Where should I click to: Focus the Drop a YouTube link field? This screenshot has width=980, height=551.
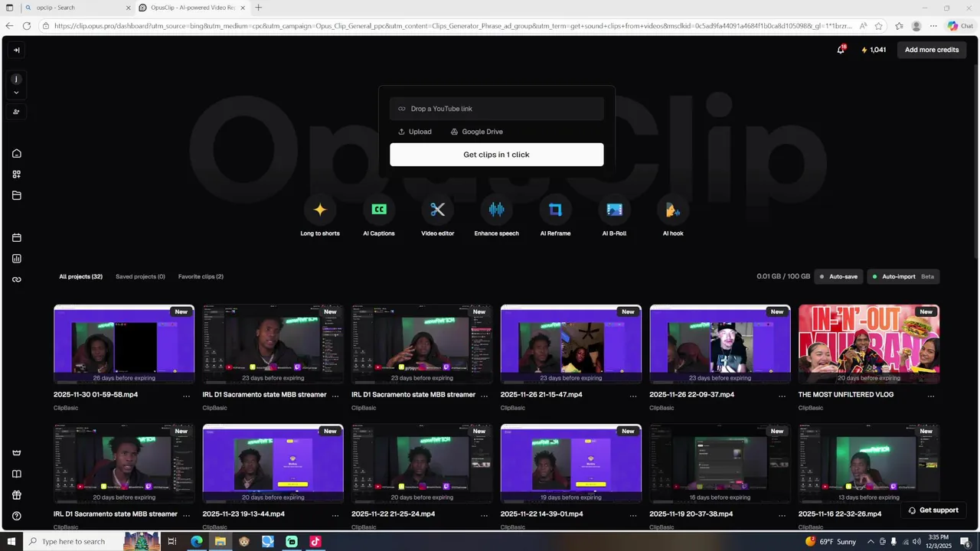[x=496, y=109]
